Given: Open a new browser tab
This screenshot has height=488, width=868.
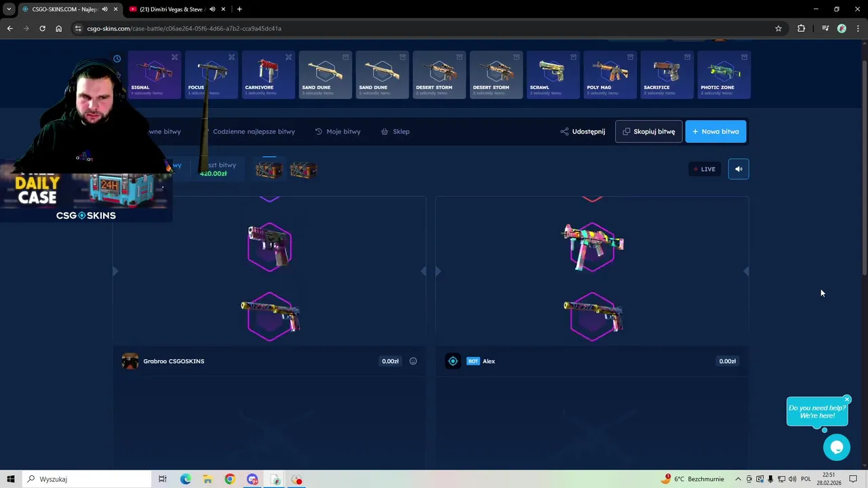Looking at the screenshot, I should pyautogui.click(x=239, y=9).
